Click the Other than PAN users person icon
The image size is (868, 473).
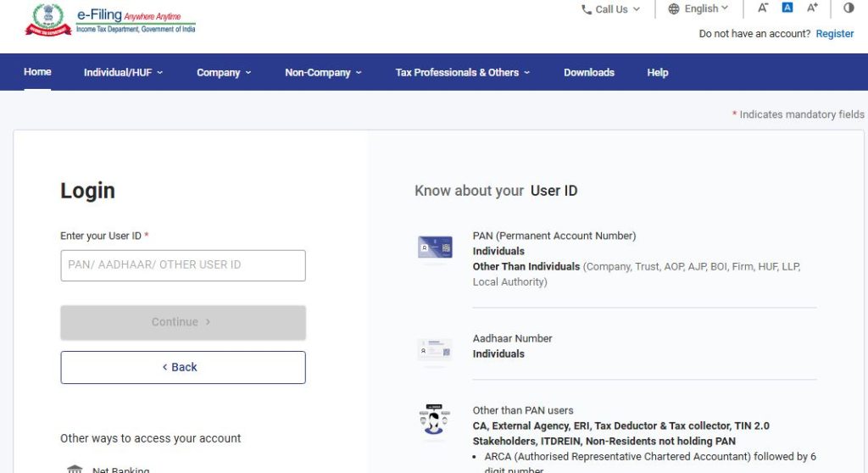(x=434, y=420)
